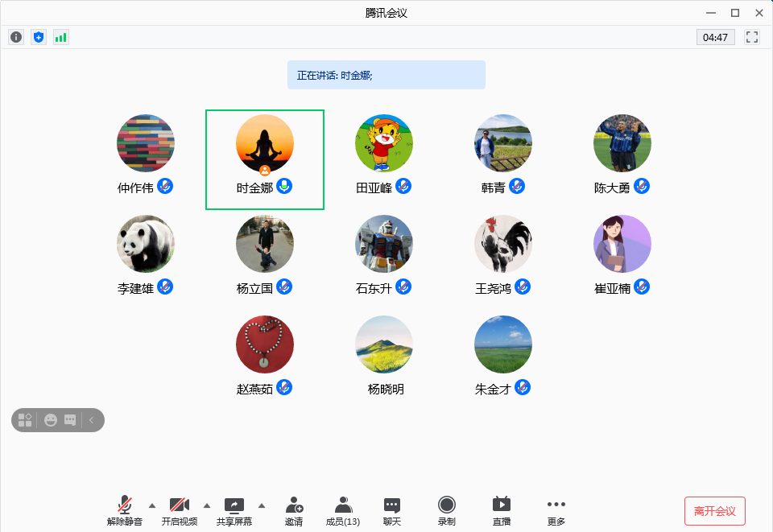Open the grid layout switcher icon
Screen dimensions: 773x532
25,420
